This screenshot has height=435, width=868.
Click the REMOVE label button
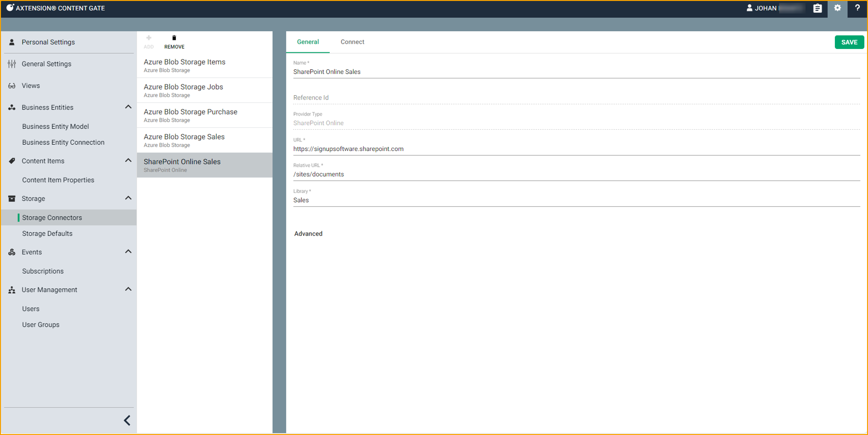[174, 47]
